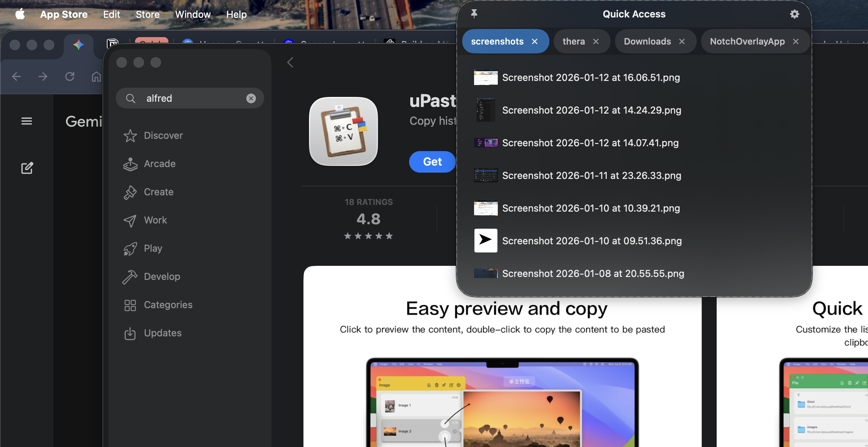Open Screenshot 2026-01-10 at 09.51.36.png
The width and height of the screenshot is (868, 447).
592,241
